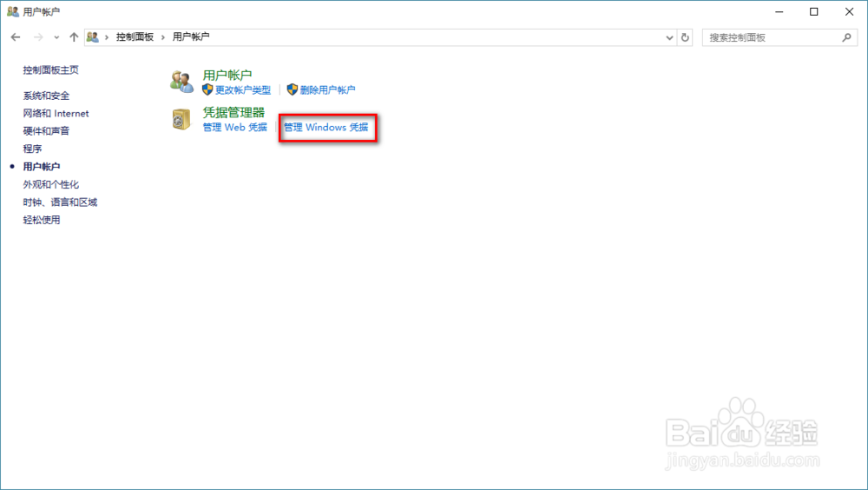Viewport: 868px width, 490px height.
Task: Open the 凭据管理器 heading
Action: pyautogui.click(x=233, y=113)
